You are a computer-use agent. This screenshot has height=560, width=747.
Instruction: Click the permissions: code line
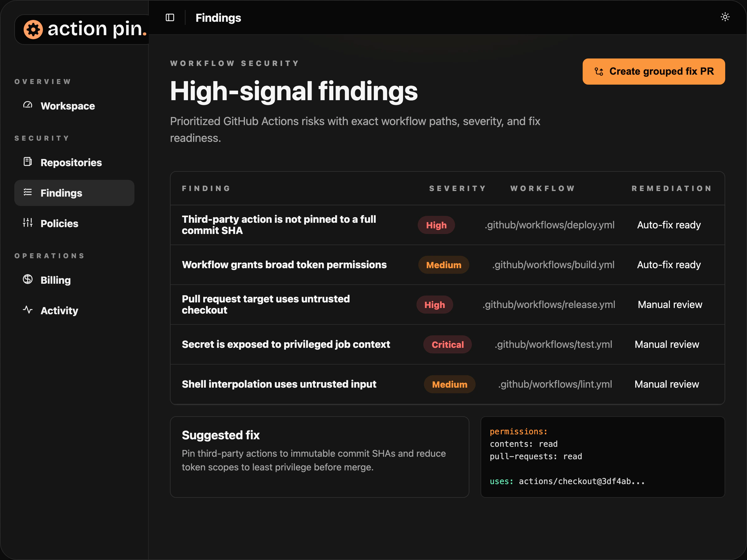pos(518,432)
